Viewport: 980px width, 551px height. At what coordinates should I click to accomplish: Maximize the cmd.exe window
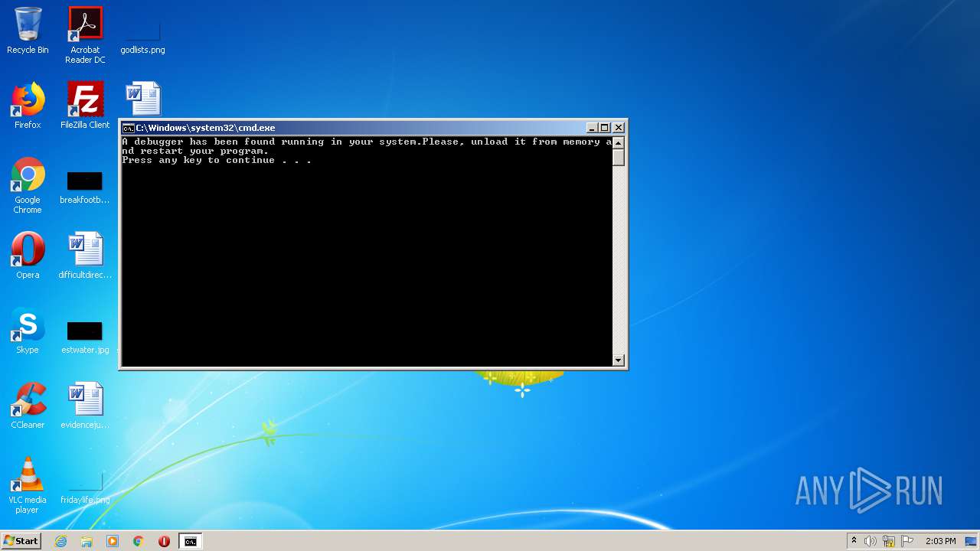604,128
